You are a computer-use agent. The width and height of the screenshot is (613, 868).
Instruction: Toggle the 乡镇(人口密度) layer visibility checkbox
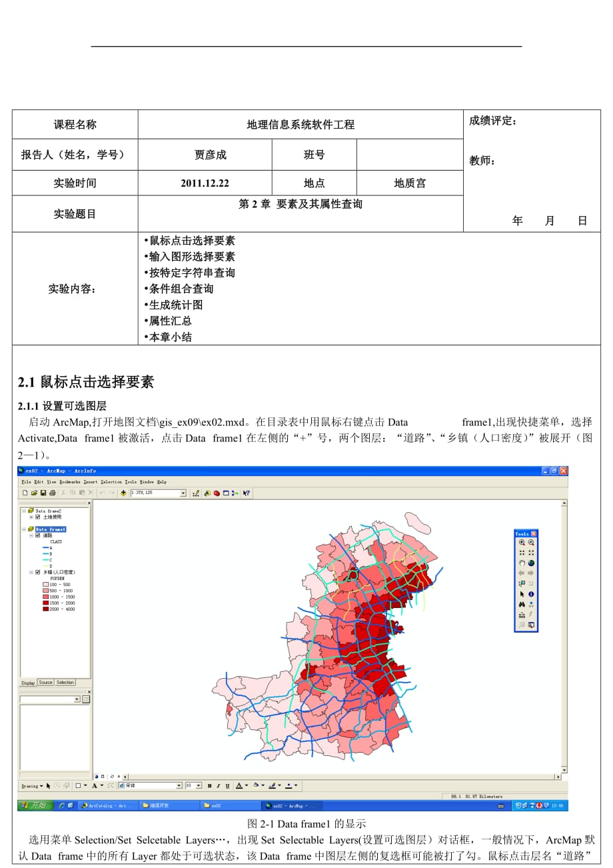(38, 572)
